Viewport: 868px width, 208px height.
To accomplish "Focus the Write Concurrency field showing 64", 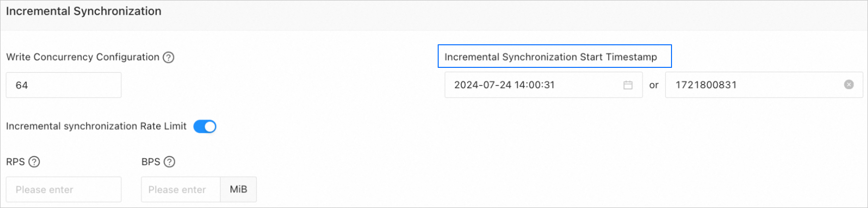I will pos(64,85).
